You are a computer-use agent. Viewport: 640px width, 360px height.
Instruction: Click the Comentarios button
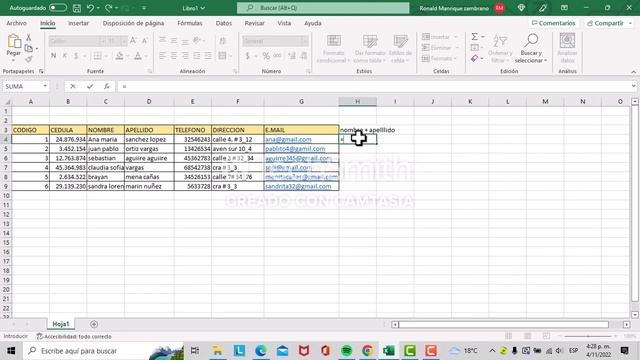click(x=553, y=23)
